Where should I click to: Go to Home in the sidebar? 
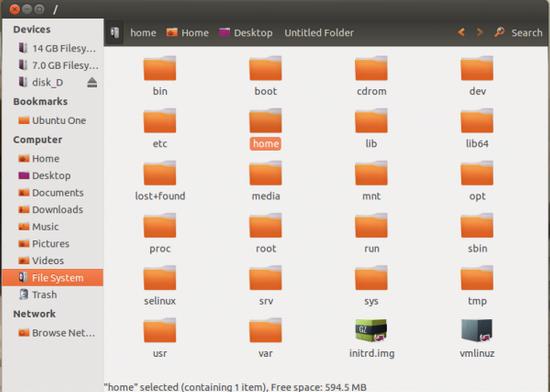39,158
